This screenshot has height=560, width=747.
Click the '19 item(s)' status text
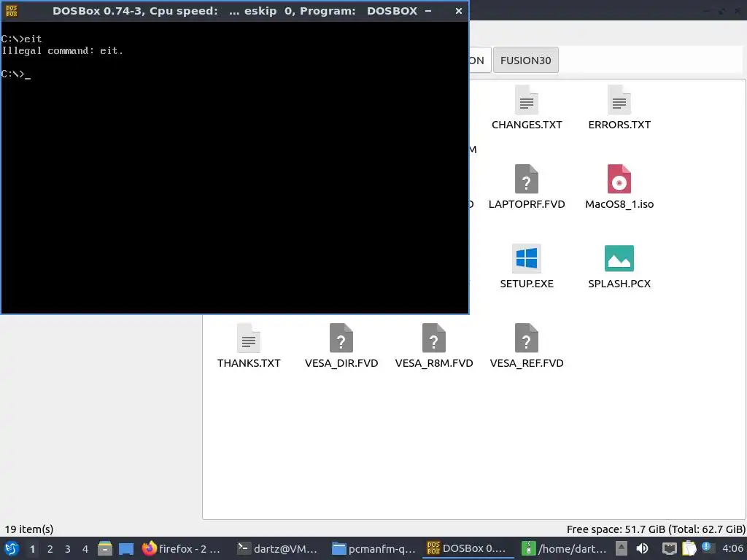[x=29, y=529]
